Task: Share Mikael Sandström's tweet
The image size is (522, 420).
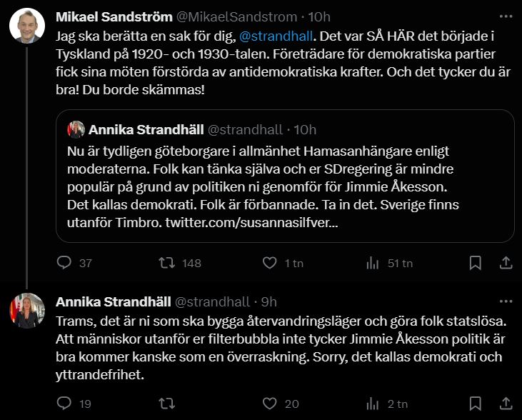Action: (x=505, y=263)
